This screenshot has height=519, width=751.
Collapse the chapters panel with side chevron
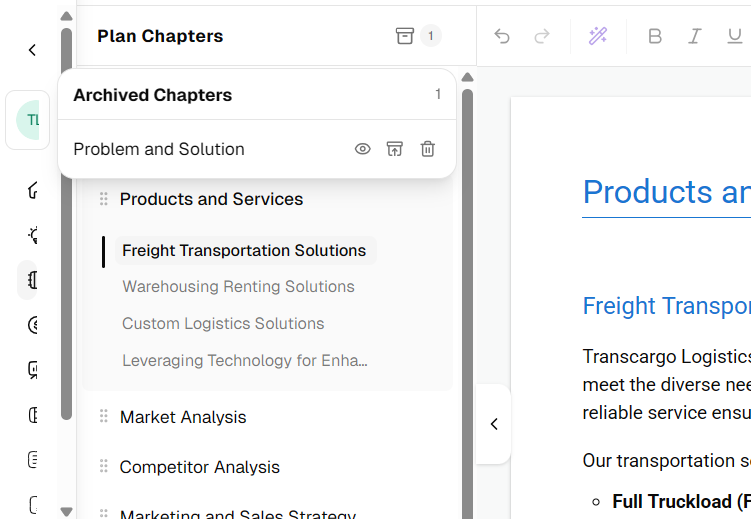click(494, 424)
